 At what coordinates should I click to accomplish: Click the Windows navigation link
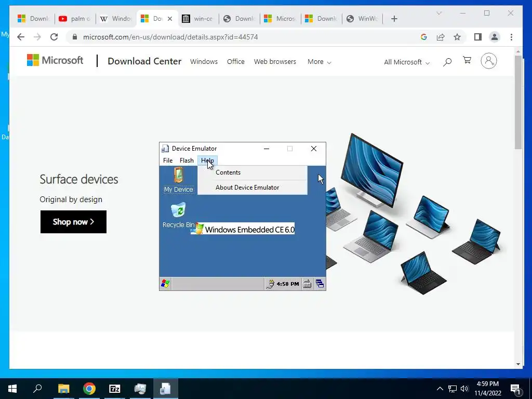click(204, 62)
